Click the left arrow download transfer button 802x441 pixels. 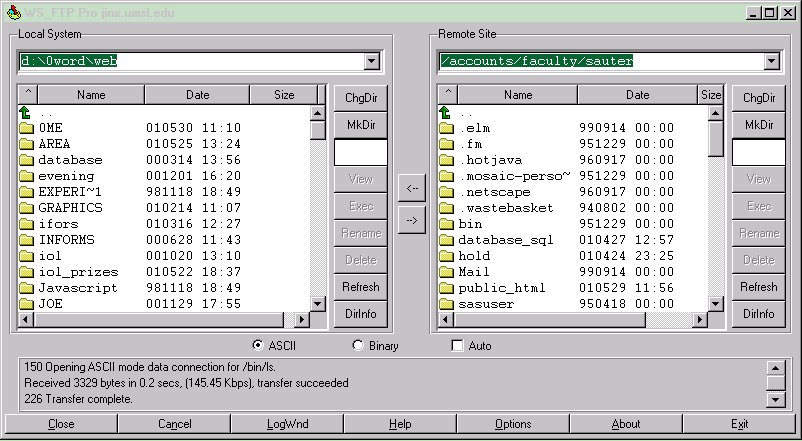click(x=409, y=187)
